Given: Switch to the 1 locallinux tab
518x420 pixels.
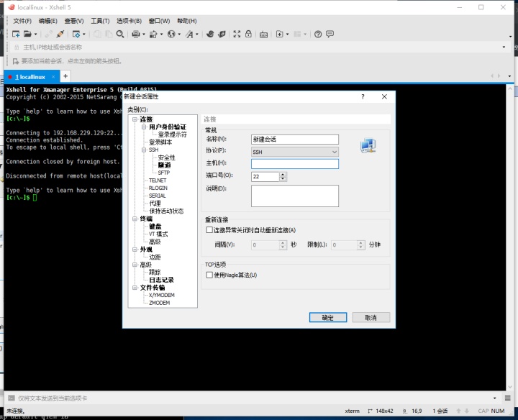Looking at the screenshot, I should click(30, 77).
